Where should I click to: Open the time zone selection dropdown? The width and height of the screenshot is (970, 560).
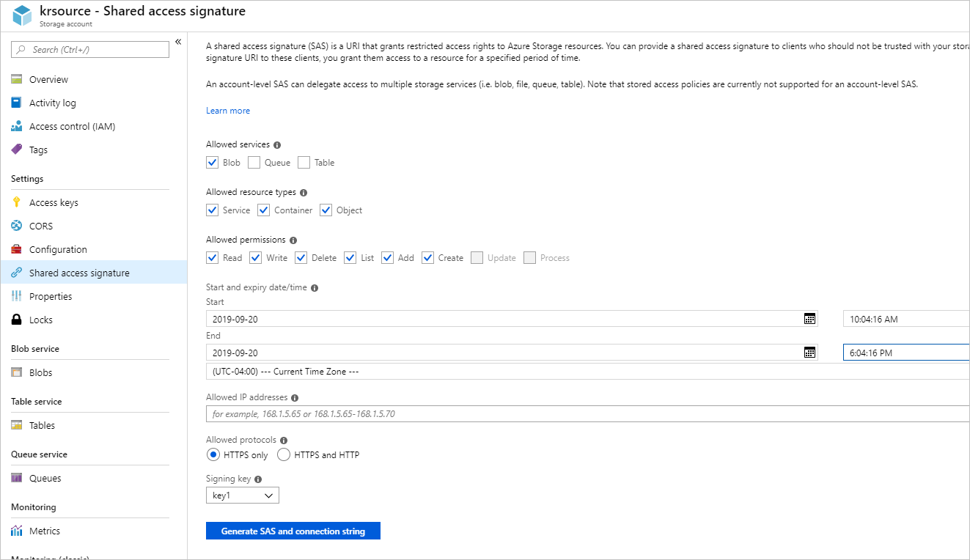[x=513, y=371]
